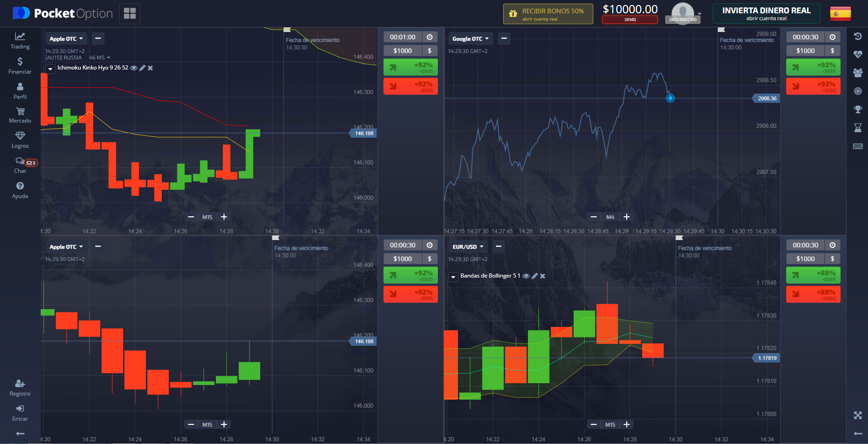
Task: Click expiry time 00:01:00 field
Action: (403, 37)
